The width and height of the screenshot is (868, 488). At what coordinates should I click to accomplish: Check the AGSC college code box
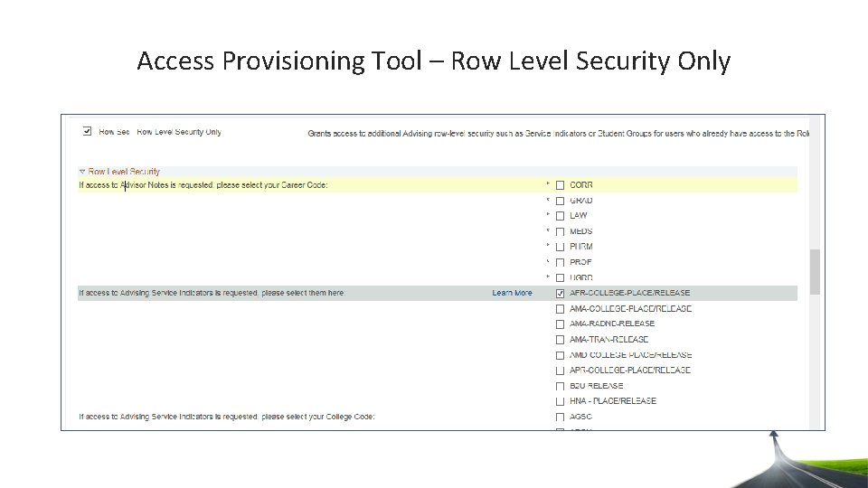tap(561, 418)
